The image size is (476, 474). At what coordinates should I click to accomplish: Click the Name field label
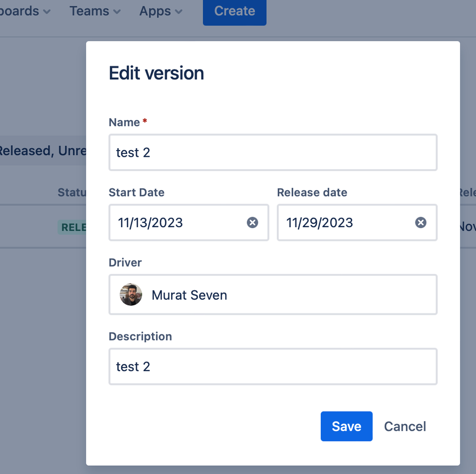124,122
